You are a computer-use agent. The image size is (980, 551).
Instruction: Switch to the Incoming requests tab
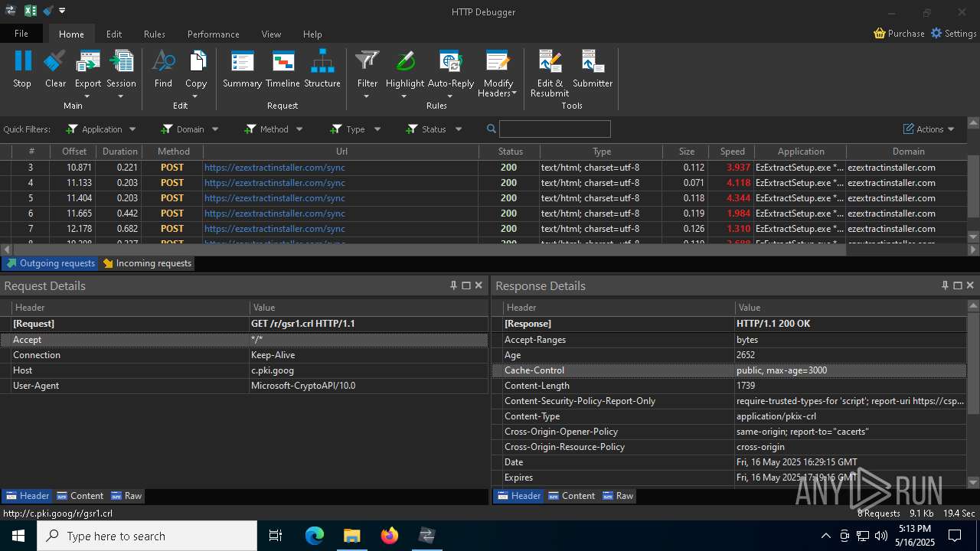147,263
